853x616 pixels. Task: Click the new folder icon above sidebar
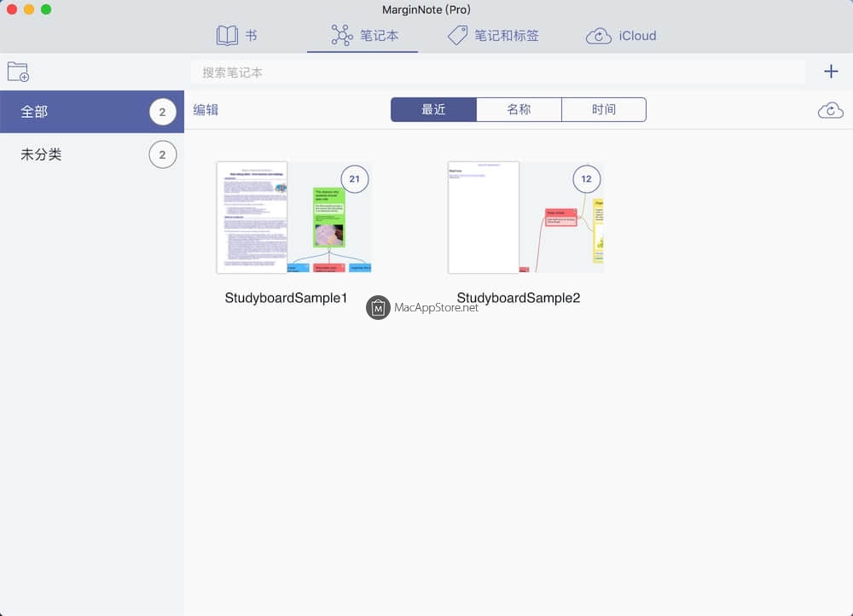click(x=18, y=73)
